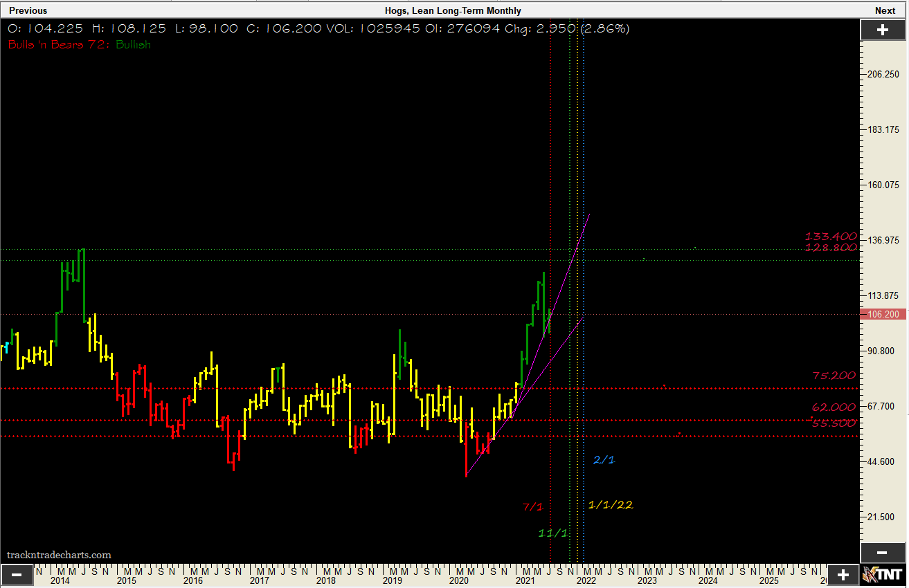
Task: Click the 136.975 price axis label
Action: coord(882,240)
